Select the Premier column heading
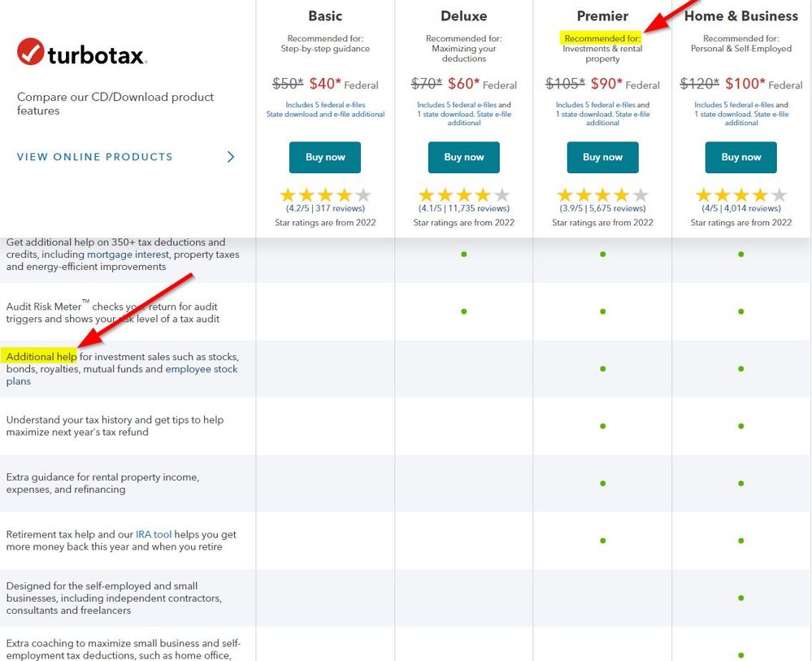Viewport: 812px width, 661px height. coord(602,16)
